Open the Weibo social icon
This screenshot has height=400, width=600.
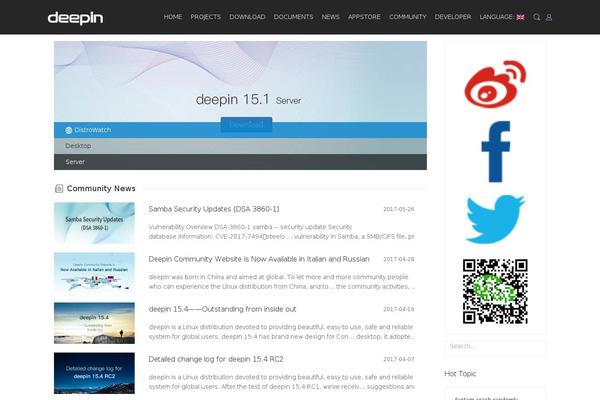pyautogui.click(x=495, y=84)
